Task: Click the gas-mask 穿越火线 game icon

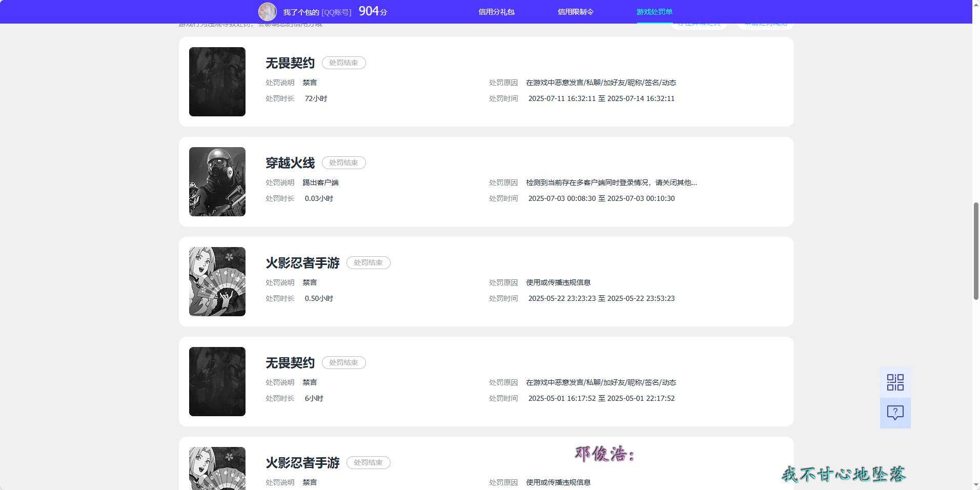Action: [217, 181]
